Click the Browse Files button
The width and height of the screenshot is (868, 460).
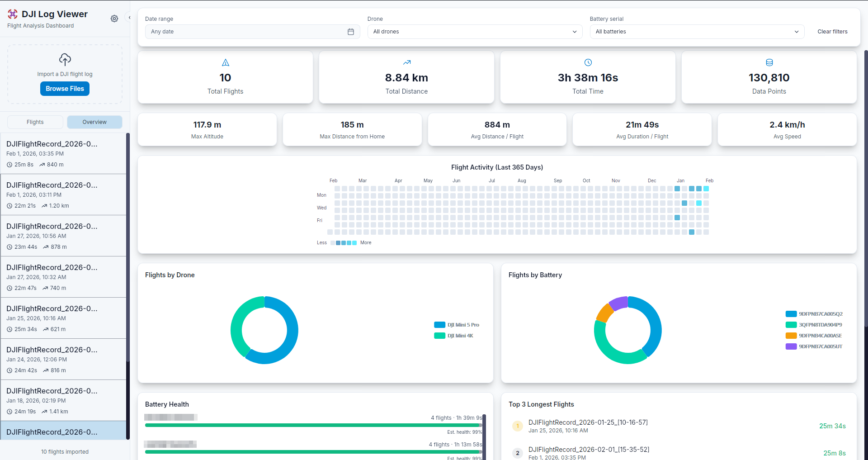[x=65, y=89]
